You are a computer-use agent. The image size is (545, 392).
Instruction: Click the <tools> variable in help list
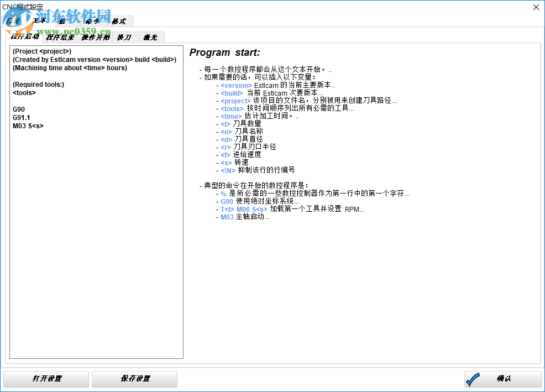pos(232,108)
